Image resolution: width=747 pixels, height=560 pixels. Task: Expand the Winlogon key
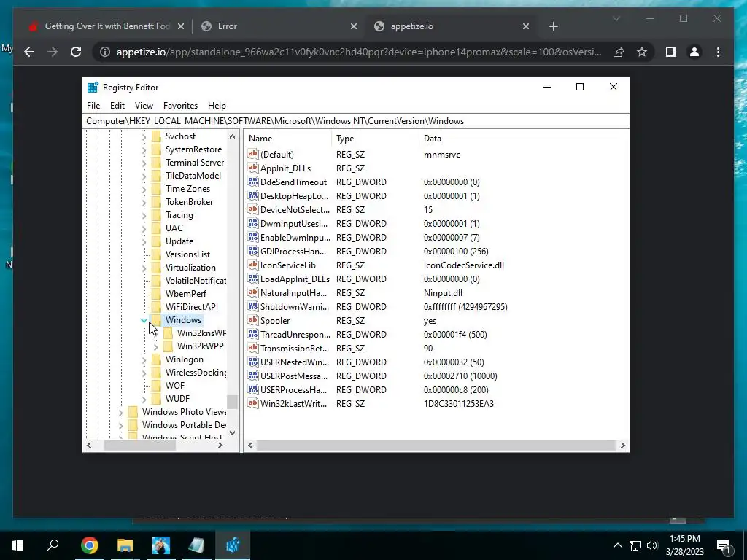pyautogui.click(x=144, y=360)
